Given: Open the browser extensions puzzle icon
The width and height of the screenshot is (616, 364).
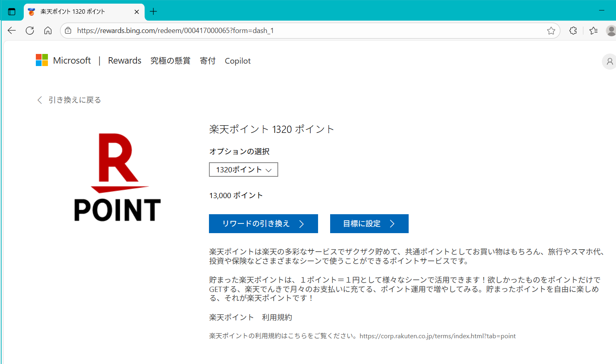Looking at the screenshot, I should pos(573,31).
